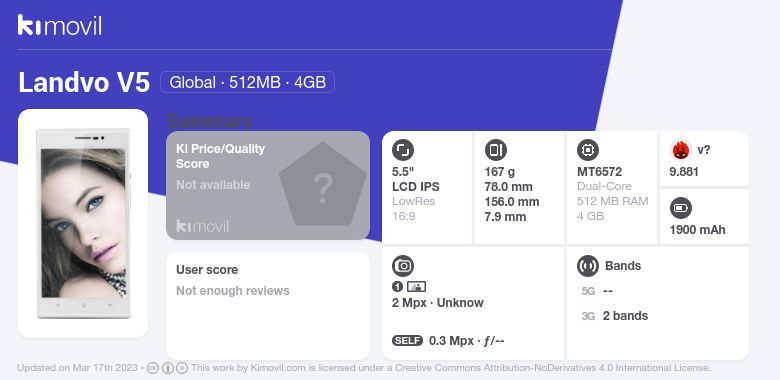This screenshot has height=380, width=780.
Task: Click the phone dimensions icon
Action: pyautogui.click(x=495, y=150)
